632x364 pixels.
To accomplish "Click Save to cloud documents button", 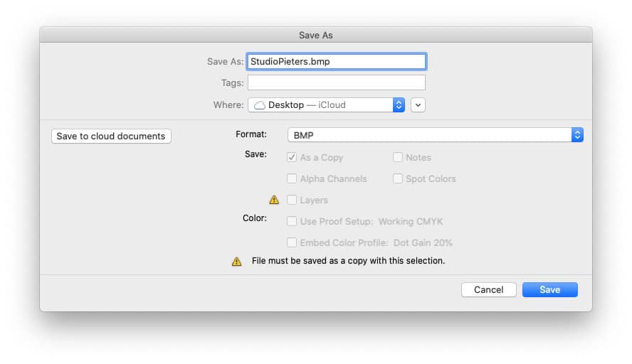I will [111, 136].
